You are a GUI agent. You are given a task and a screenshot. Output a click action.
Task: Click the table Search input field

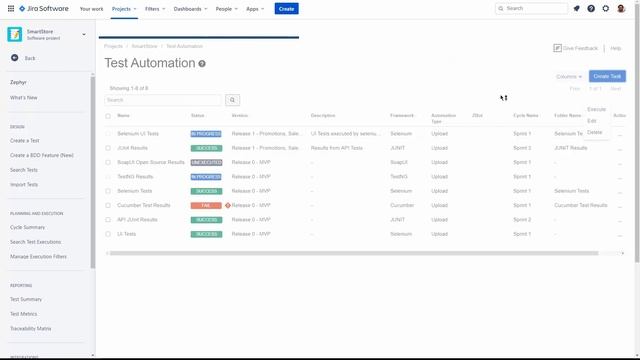[x=163, y=100]
